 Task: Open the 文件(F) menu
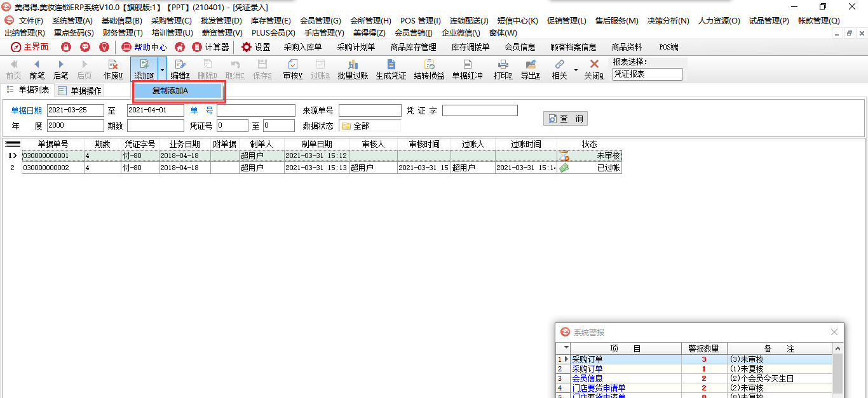31,21
